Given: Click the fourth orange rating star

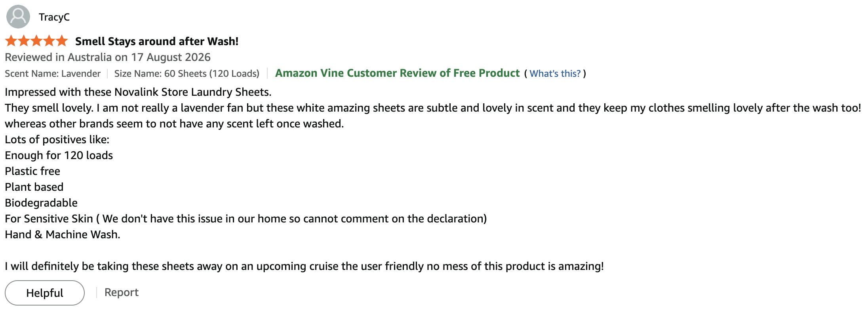Looking at the screenshot, I should coord(49,41).
